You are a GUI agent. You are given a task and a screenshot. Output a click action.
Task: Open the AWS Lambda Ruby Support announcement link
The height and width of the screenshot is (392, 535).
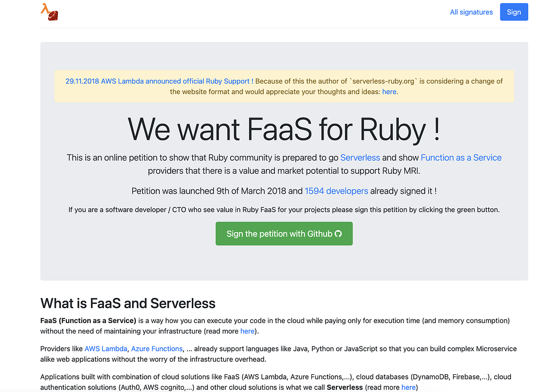point(159,81)
